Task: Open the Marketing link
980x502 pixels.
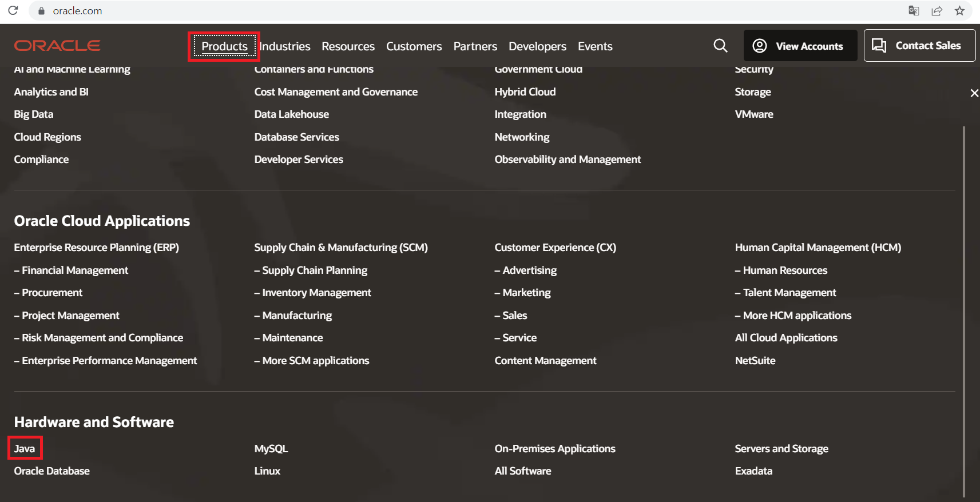Action: (523, 293)
